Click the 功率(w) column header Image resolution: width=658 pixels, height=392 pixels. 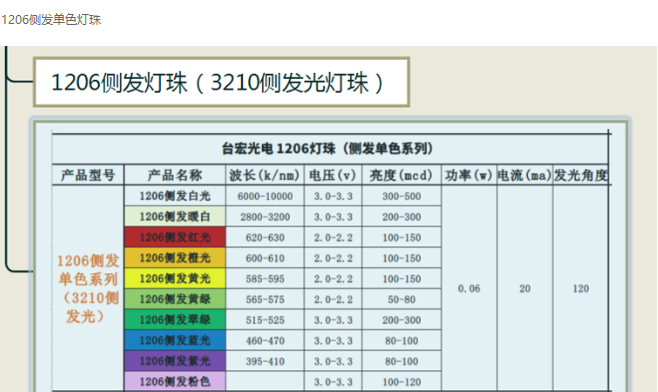click(469, 175)
